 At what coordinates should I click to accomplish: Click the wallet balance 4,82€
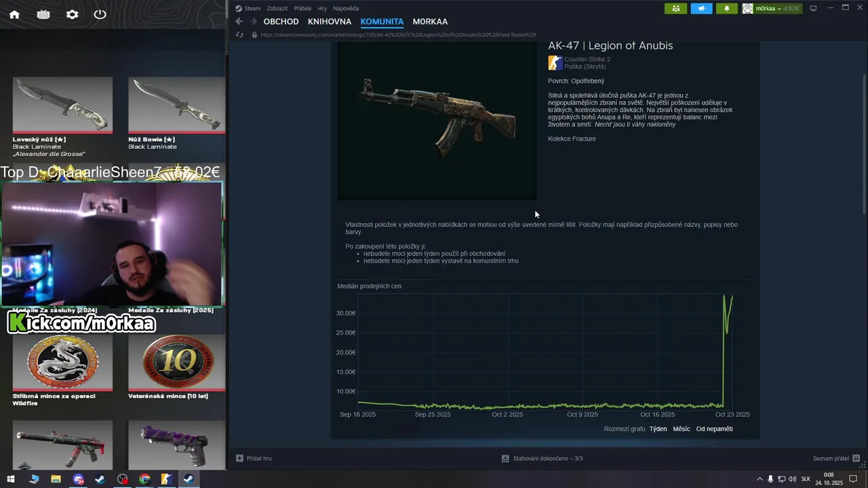click(791, 9)
